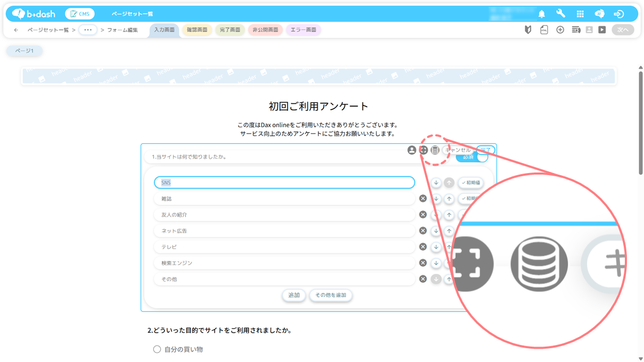Click the circled plus add icon in the toolbar
Screen dimensions: 644x362
(560, 30)
